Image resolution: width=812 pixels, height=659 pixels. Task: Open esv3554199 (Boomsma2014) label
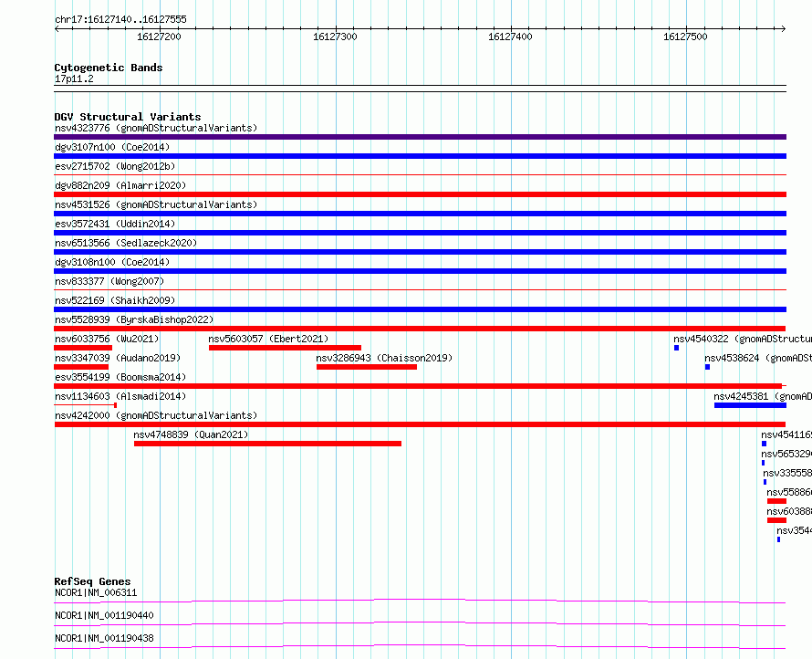pos(120,377)
